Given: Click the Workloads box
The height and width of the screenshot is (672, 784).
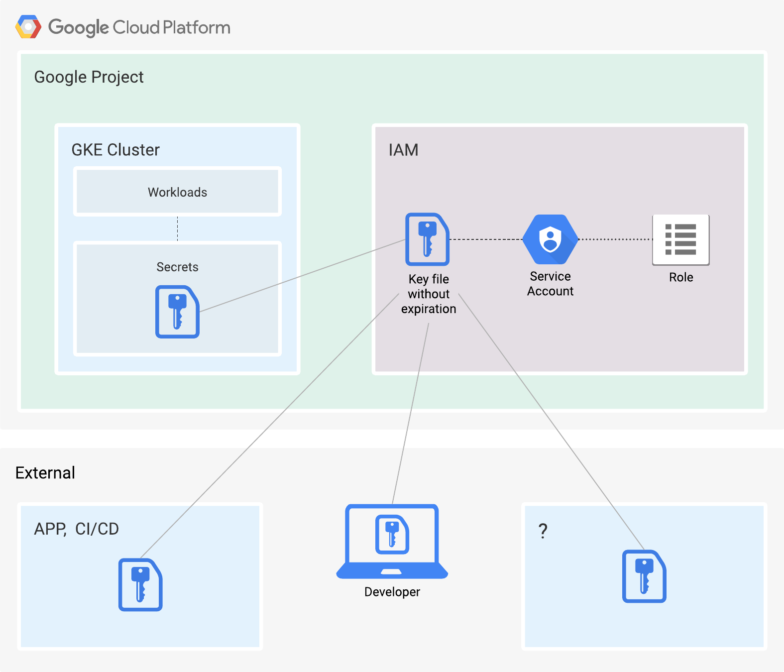Looking at the screenshot, I should point(178,192).
